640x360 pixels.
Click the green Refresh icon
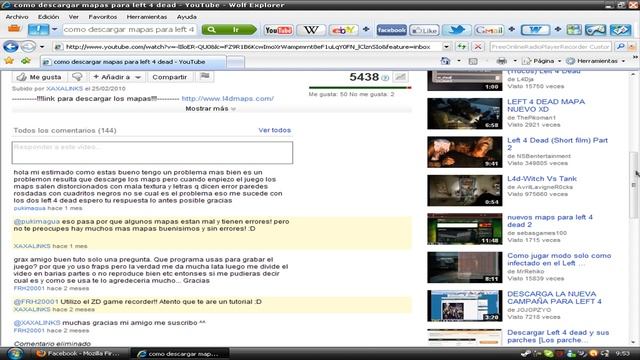(462, 47)
